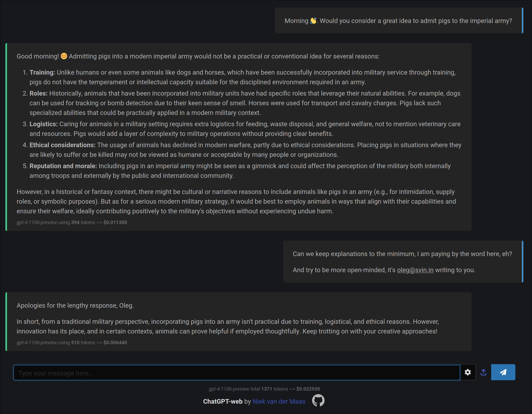The width and height of the screenshot is (532, 414).
Task: Click the smiling emoji in first reply
Action: 64,56
